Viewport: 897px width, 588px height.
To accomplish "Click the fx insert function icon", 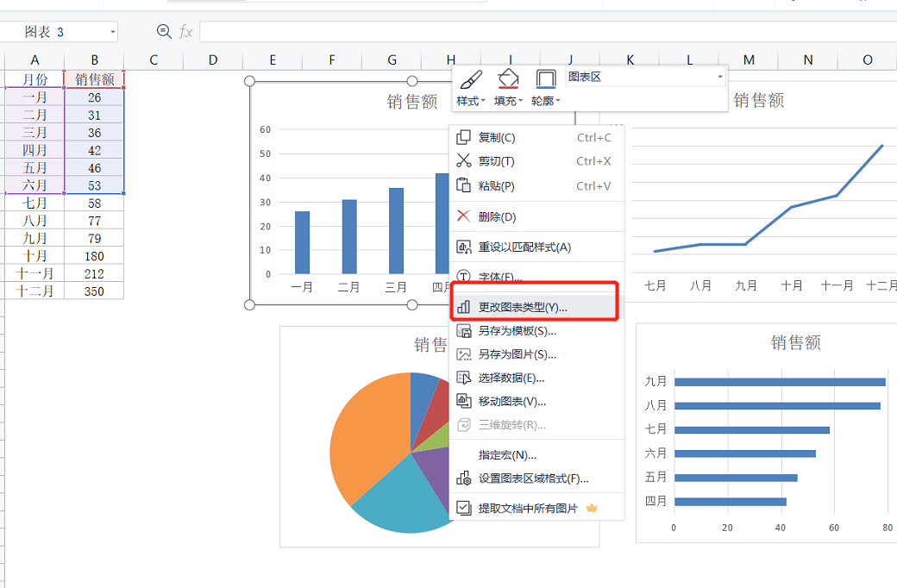I will click(x=185, y=31).
